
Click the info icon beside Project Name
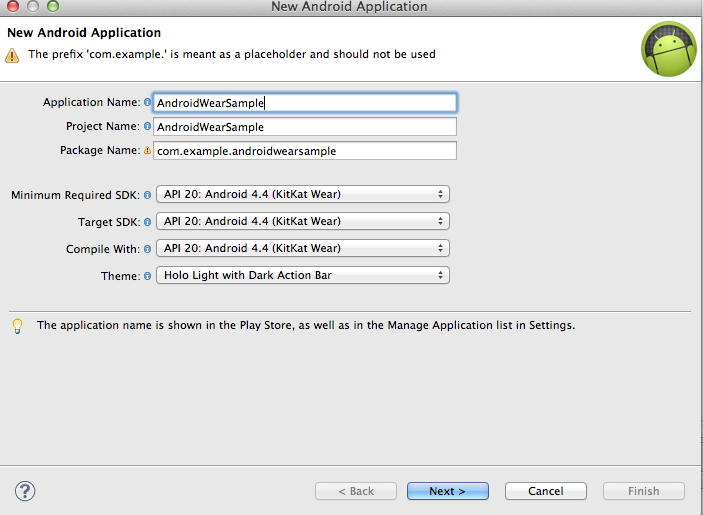pos(147,126)
